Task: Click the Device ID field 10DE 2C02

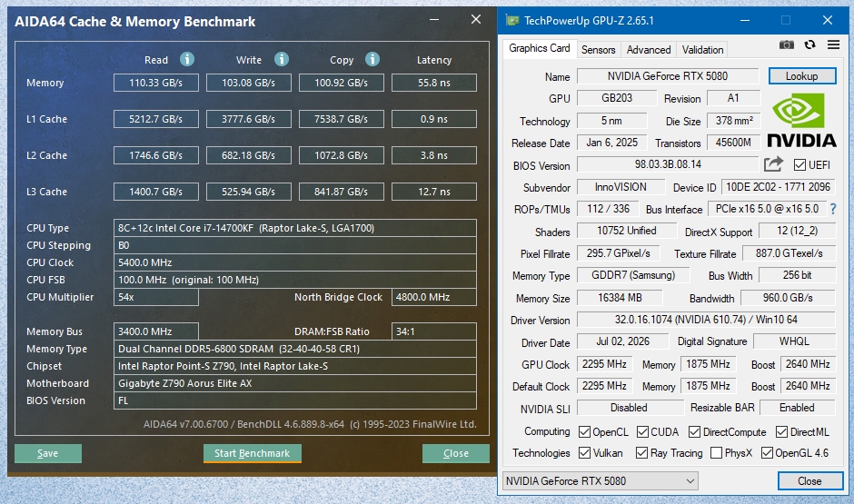Action: click(x=779, y=187)
